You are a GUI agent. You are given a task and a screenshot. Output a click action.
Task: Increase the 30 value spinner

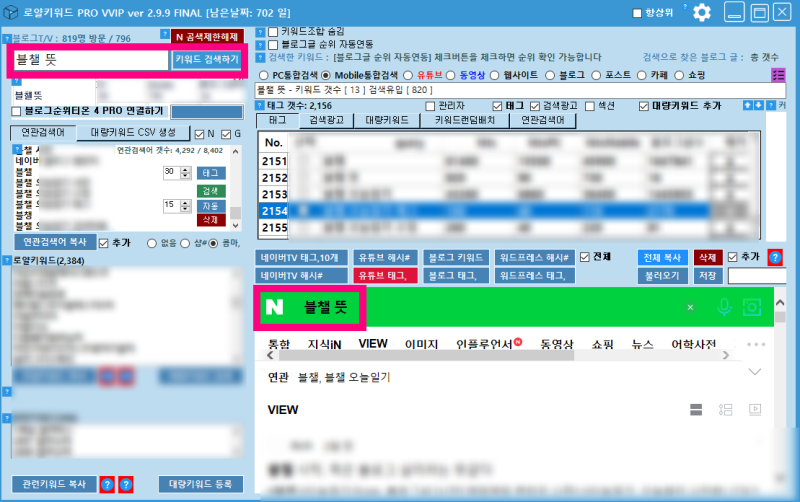coord(186,170)
